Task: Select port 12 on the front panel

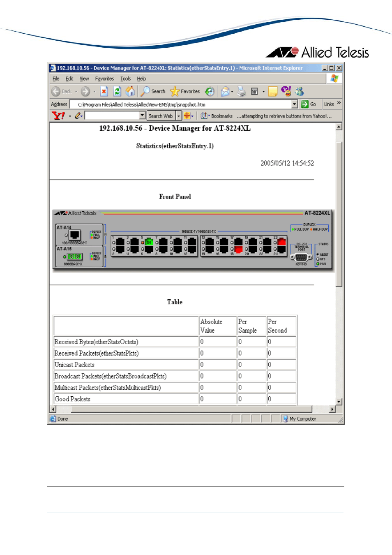Action: tap(192, 249)
